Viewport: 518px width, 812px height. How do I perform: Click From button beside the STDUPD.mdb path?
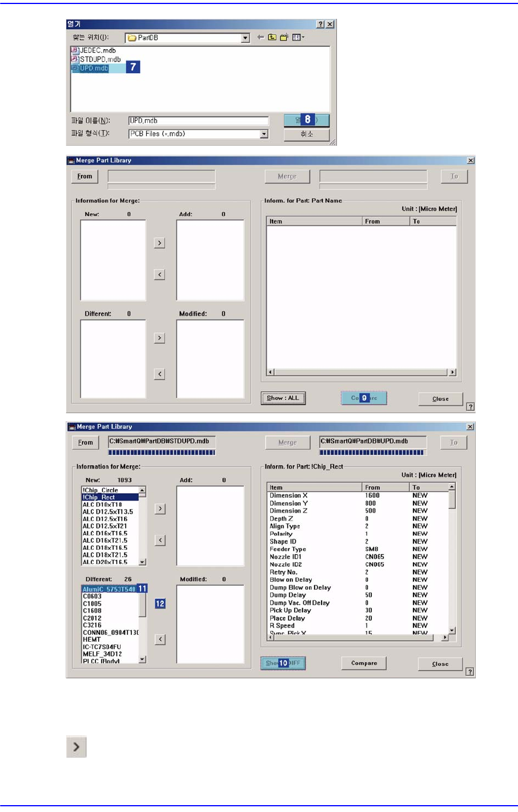(x=86, y=442)
